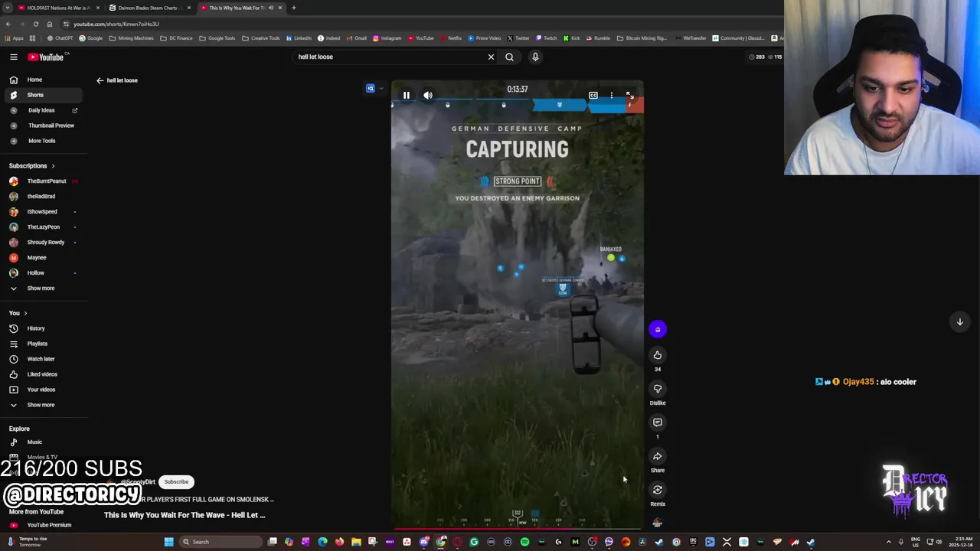Viewport: 980px width, 551px height.
Task: Open ChatGPT bookmark
Action: [60, 38]
